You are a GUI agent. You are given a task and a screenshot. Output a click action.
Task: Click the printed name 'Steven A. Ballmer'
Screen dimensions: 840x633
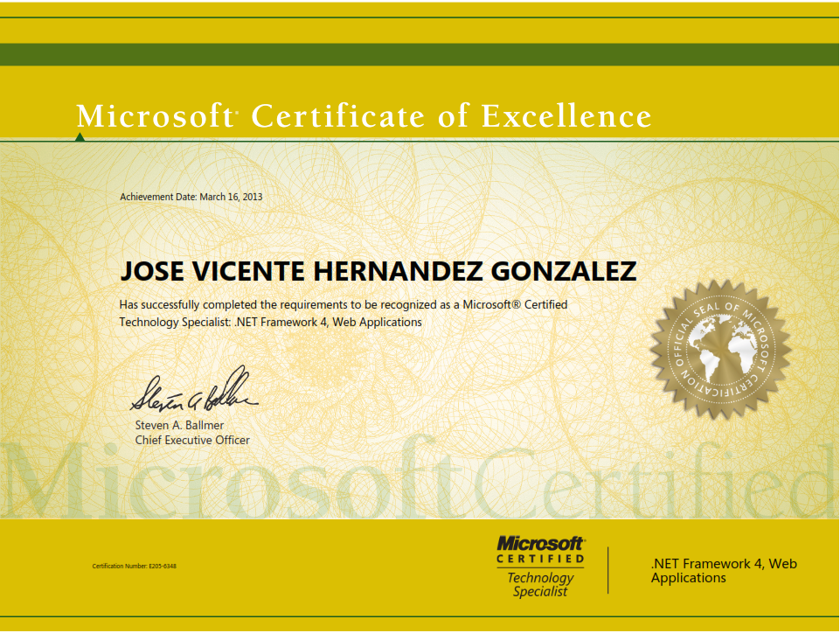click(x=179, y=425)
